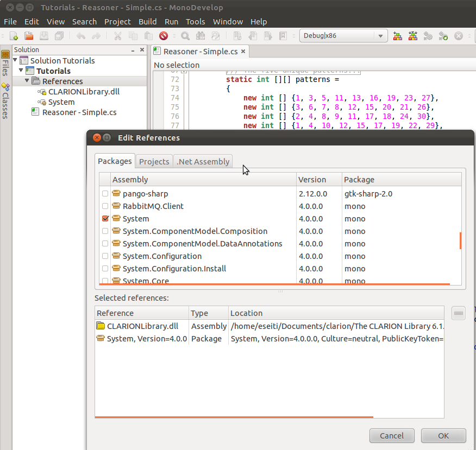Click the New File toolbar icon
This screenshot has width=476, height=450.
click(x=14, y=36)
